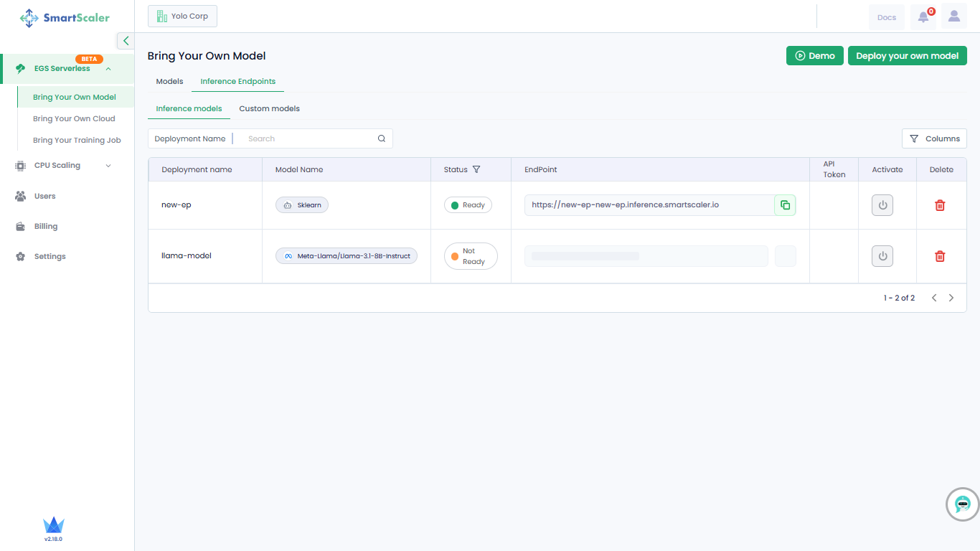Click the Deploy your own model button
This screenshot has width=980, height=551.
(x=907, y=56)
